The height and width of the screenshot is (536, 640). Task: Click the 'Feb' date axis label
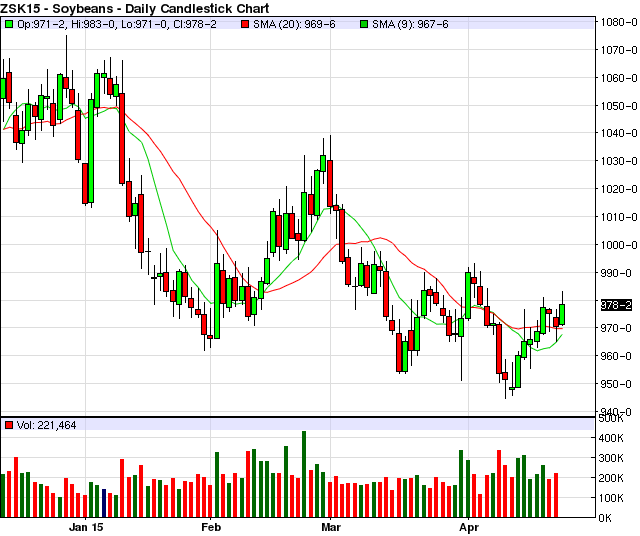coord(211,527)
